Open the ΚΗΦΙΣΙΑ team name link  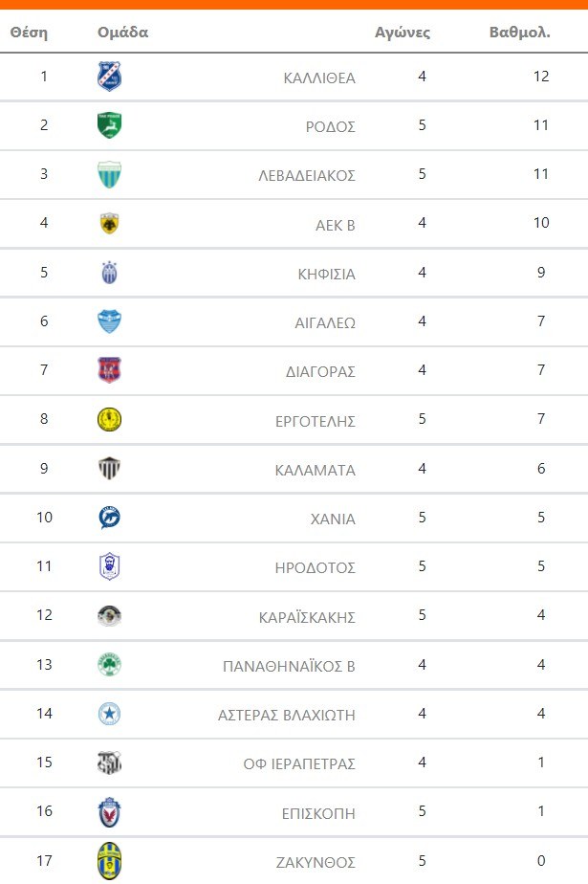click(326, 274)
